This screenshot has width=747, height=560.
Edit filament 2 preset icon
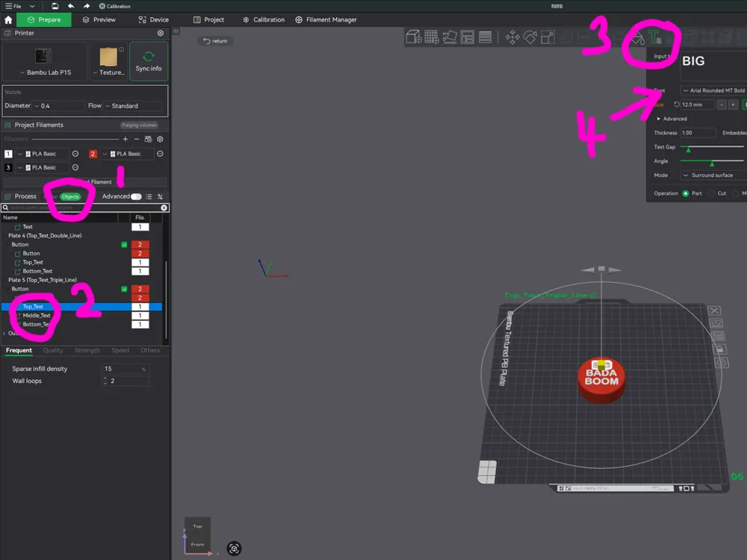click(x=160, y=154)
